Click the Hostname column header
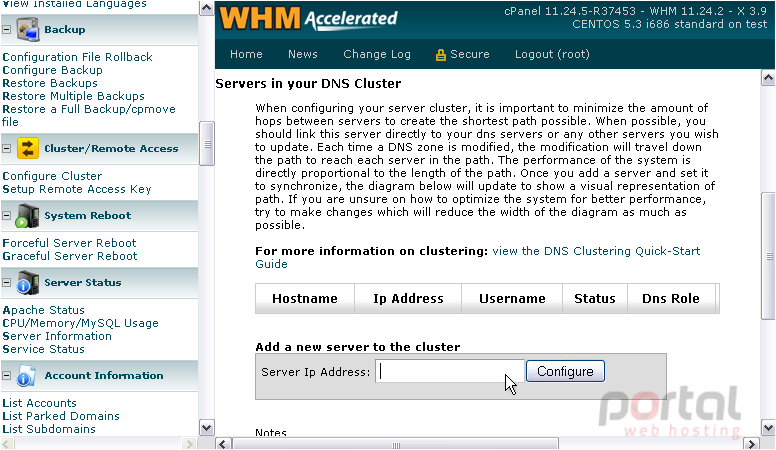The image size is (776, 450). click(305, 299)
